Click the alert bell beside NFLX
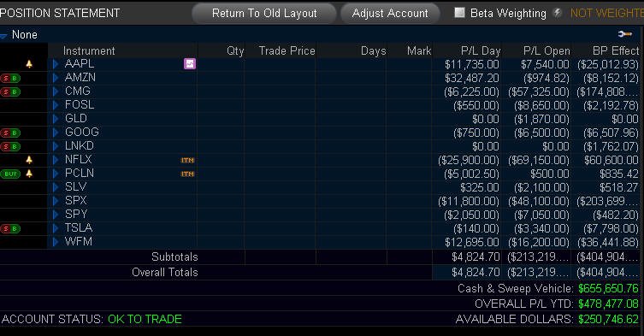Image resolution: width=644 pixels, height=336 pixels. (29, 160)
